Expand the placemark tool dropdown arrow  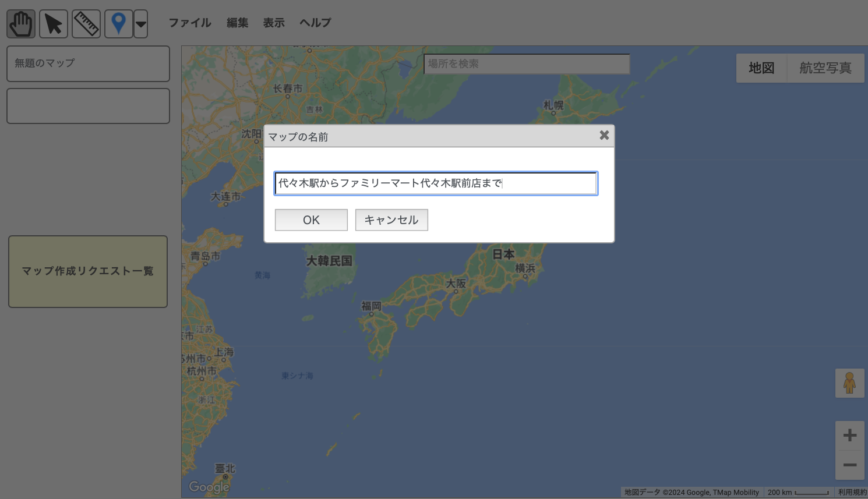tap(140, 24)
